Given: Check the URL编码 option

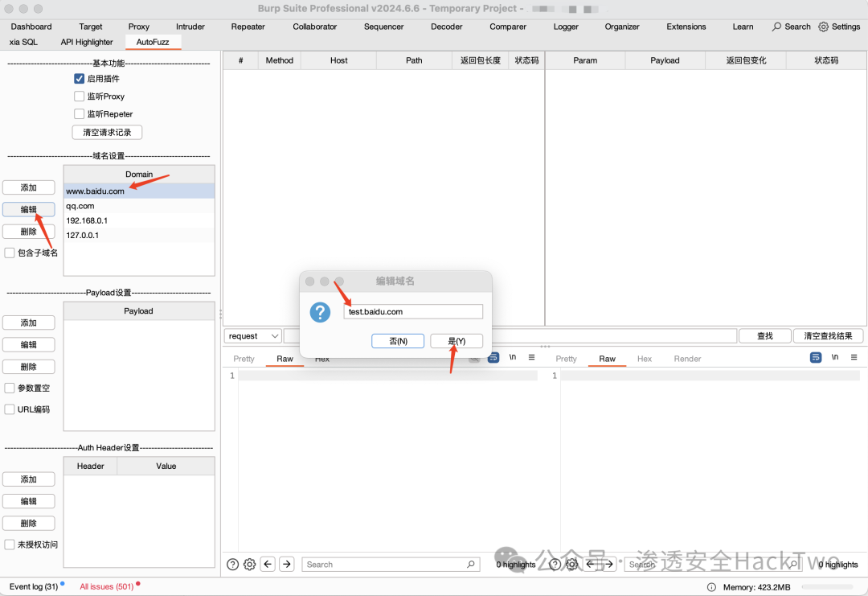Looking at the screenshot, I should (10, 409).
